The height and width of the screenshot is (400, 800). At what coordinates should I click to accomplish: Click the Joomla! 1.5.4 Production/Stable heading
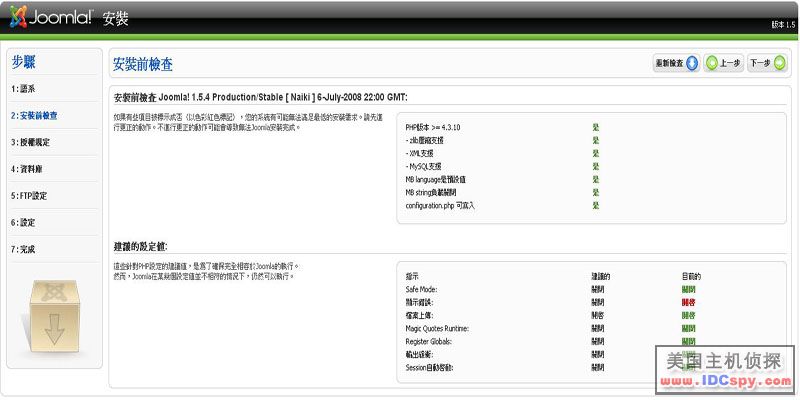point(260,97)
